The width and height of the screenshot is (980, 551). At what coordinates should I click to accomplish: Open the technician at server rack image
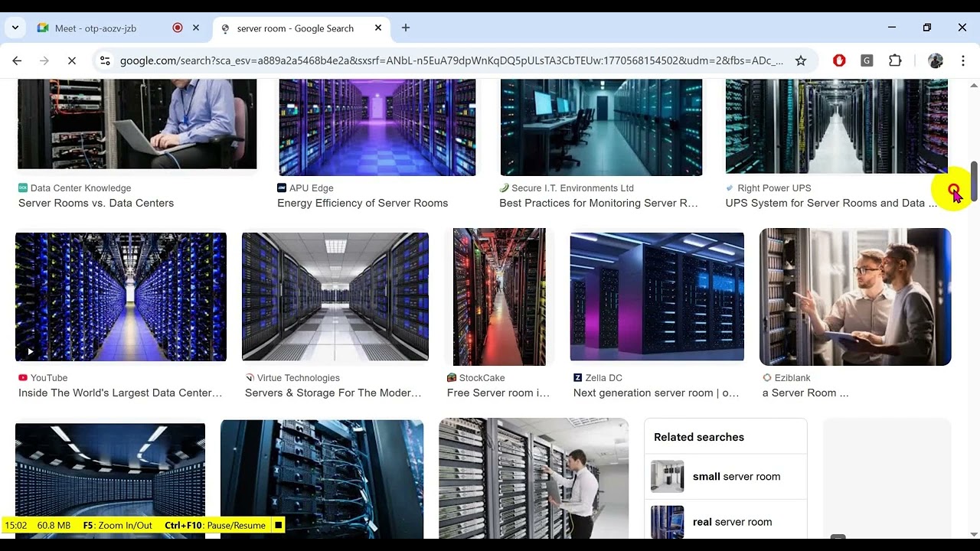[534, 478]
